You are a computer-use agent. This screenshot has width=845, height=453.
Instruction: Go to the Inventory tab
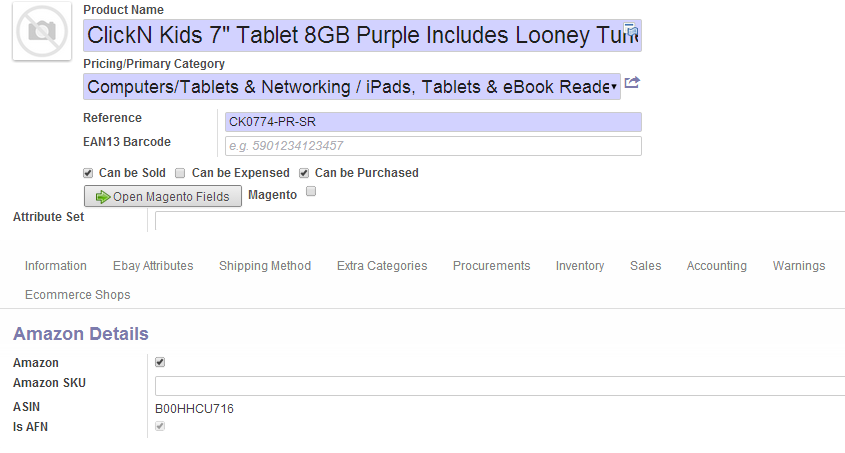pos(580,266)
